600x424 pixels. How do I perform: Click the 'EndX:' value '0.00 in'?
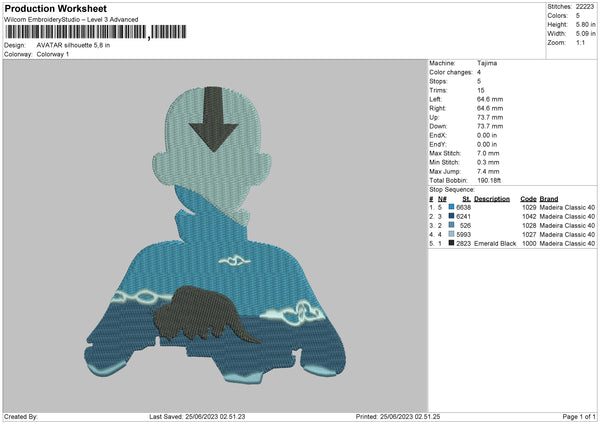coord(487,135)
